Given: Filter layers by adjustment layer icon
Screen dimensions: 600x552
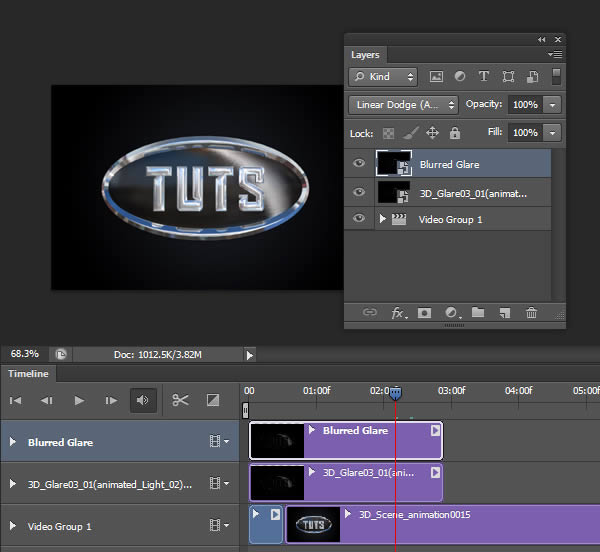Looking at the screenshot, I should click(x=460, y=77).
